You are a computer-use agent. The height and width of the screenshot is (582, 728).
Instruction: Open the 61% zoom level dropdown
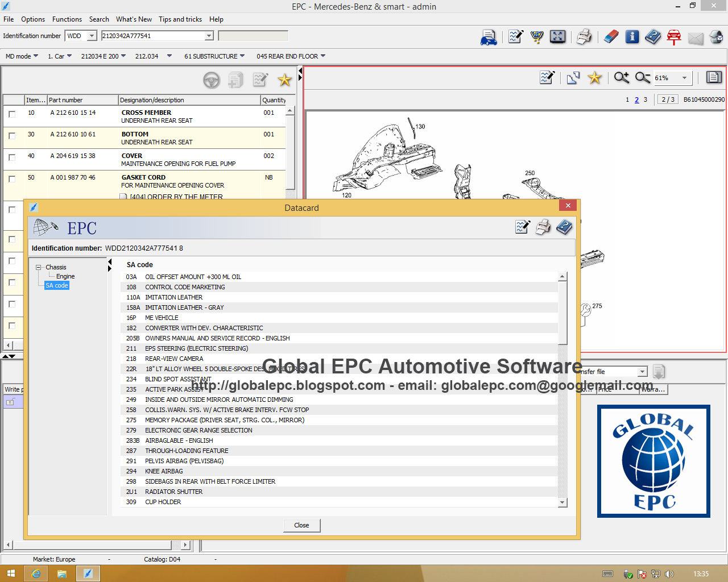tap(684, 78)
